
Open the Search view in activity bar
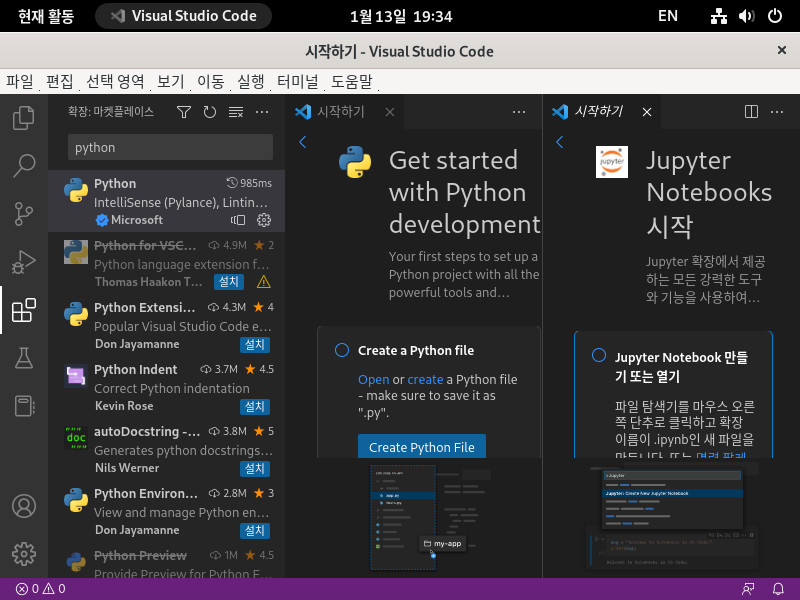click(x=23, y=165)
